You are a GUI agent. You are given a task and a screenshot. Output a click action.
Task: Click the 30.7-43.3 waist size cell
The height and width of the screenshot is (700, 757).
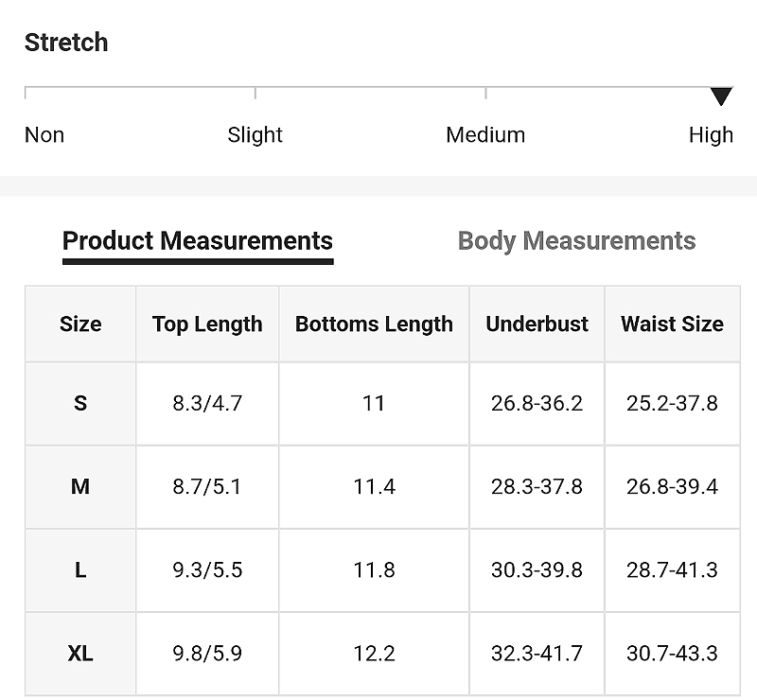[672, 654]
